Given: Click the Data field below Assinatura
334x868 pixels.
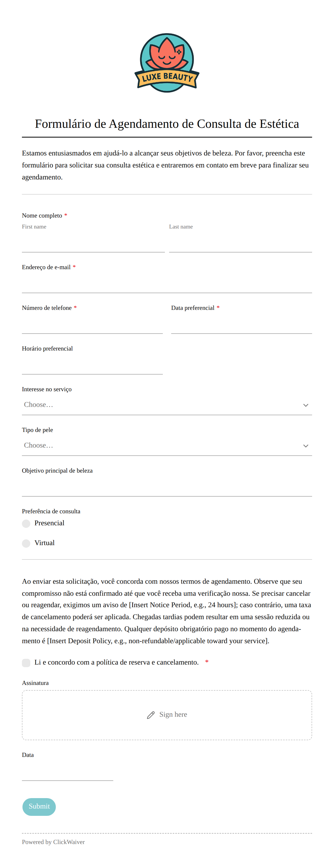Looking at the screenshot, I should (67, 771).
